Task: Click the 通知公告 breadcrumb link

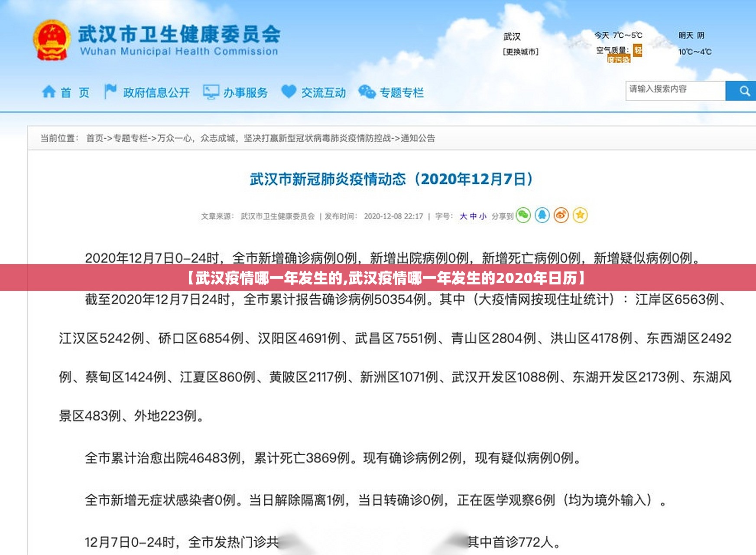Action: tap(418, 138)
